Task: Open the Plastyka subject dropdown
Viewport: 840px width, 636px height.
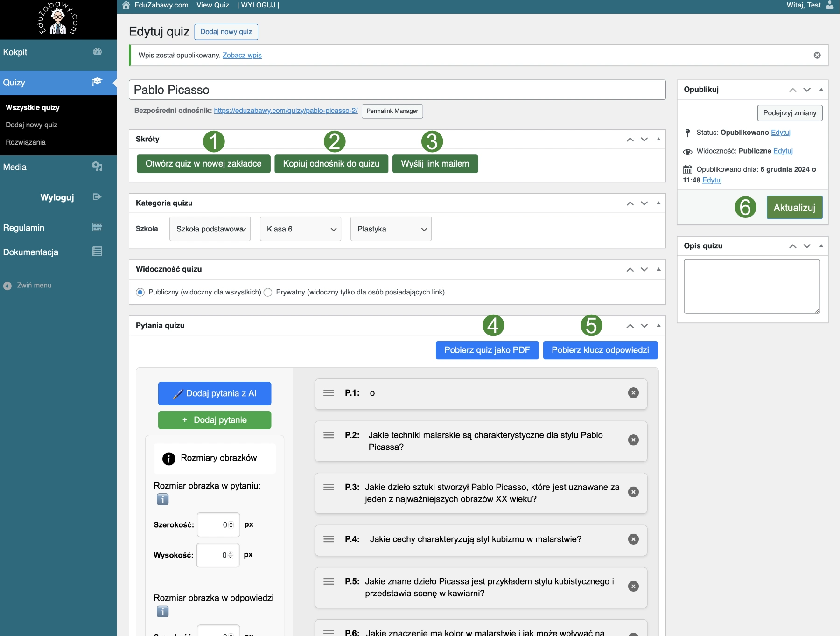Action: tap(391, 229)
